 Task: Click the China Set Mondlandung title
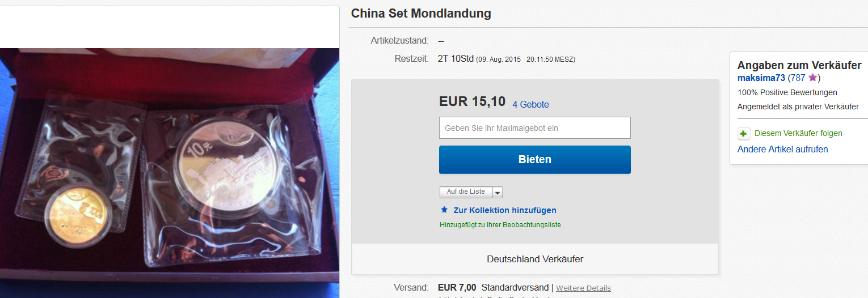pos(421,13)
